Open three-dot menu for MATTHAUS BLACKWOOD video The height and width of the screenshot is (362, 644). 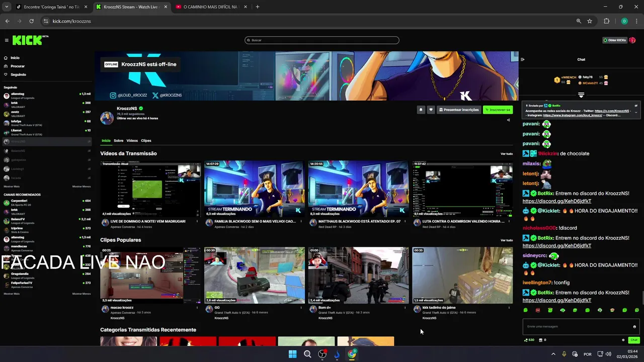(x=405, y=221)
